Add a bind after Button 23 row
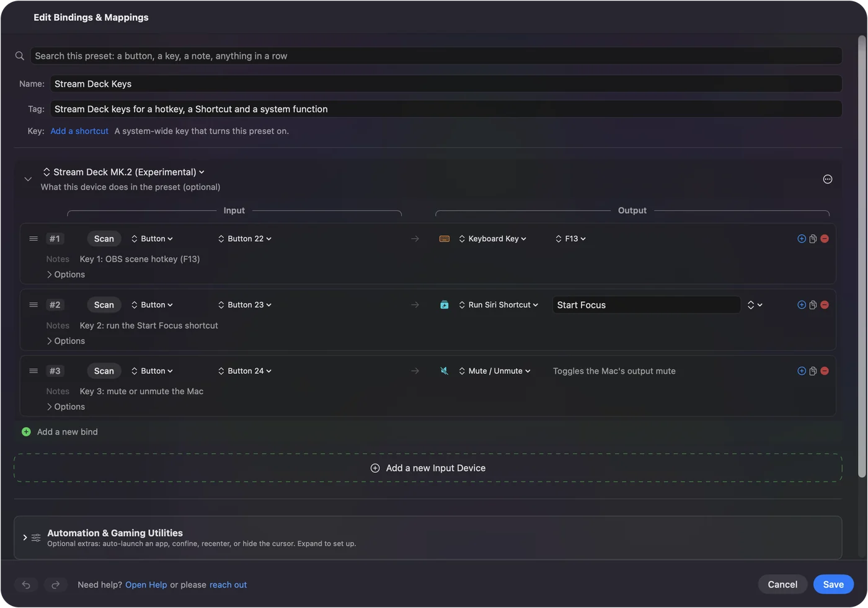 click(x=802, y=305)
